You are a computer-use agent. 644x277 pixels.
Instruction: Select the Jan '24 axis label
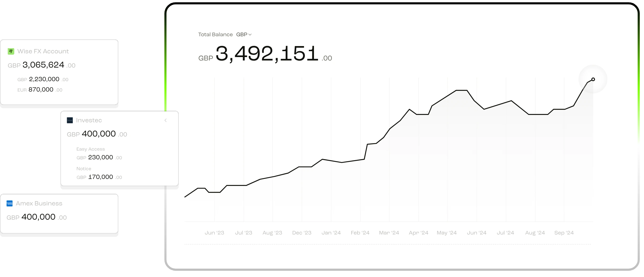pyautogui.click(x=331, y=233)
